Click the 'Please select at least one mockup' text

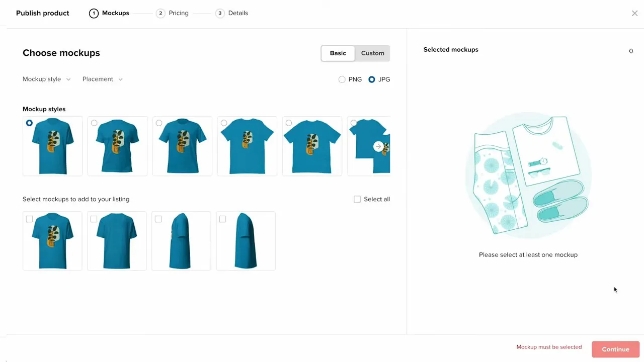point(528,255)
